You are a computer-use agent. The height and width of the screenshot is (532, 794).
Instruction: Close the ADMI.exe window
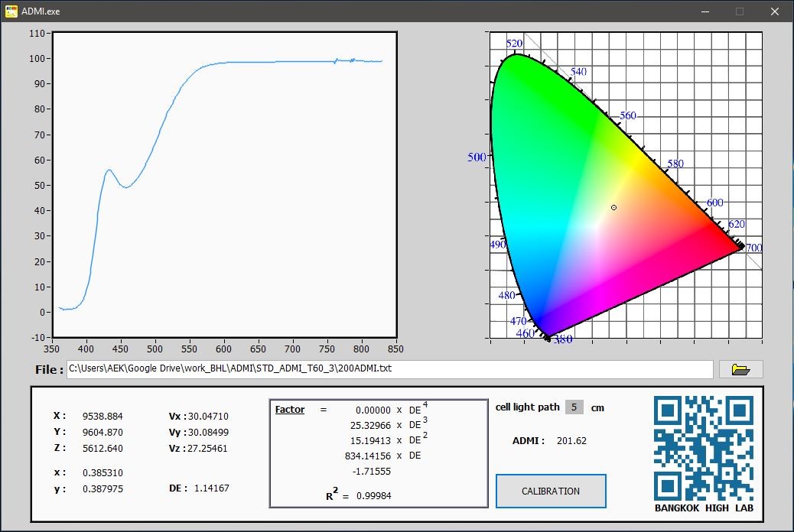[x=775, y=11]
